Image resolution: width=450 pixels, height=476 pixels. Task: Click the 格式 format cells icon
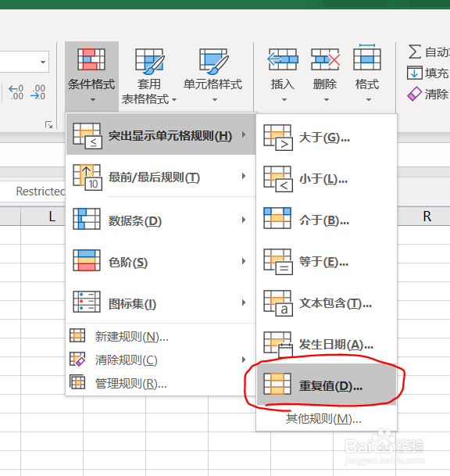pos(367,57)
